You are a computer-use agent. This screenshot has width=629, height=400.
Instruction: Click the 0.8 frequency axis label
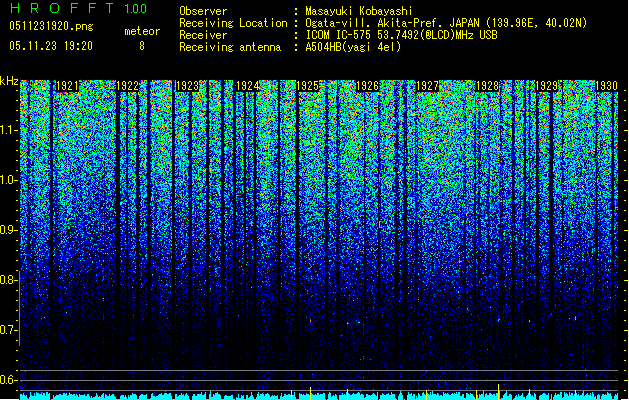pos(9,280)
